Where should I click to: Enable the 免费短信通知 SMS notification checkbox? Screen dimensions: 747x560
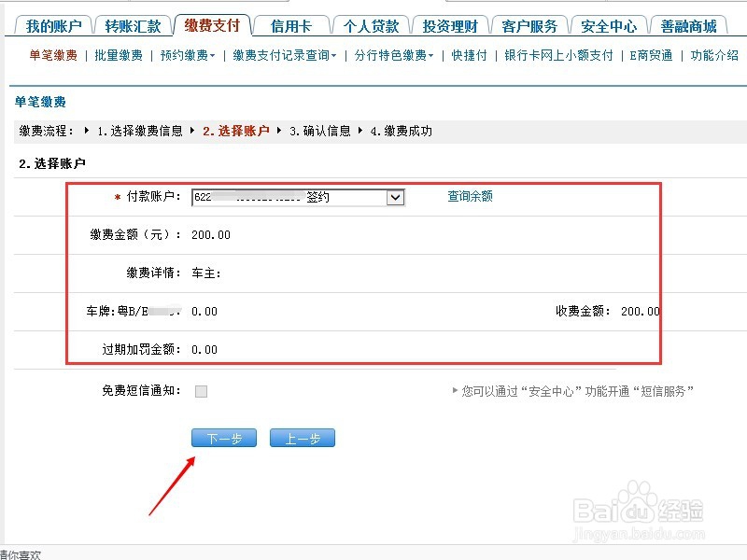(200, 393)
